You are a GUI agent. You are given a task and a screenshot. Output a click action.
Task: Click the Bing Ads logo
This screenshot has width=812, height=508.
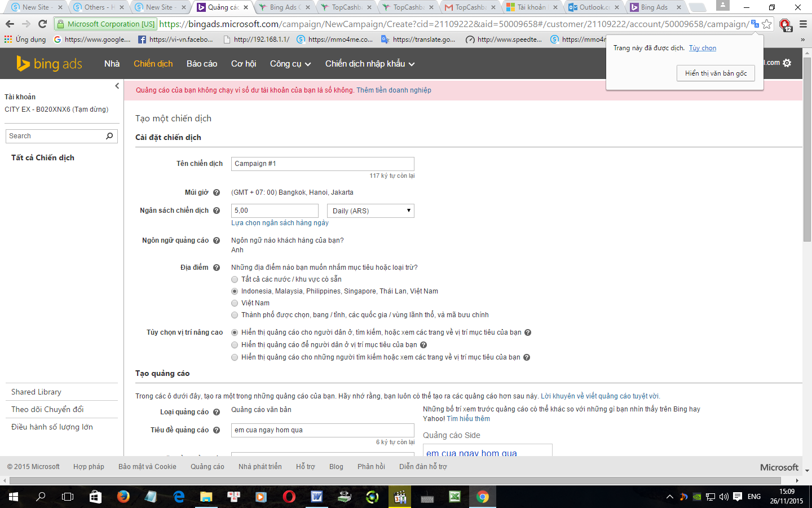point(49,64)
